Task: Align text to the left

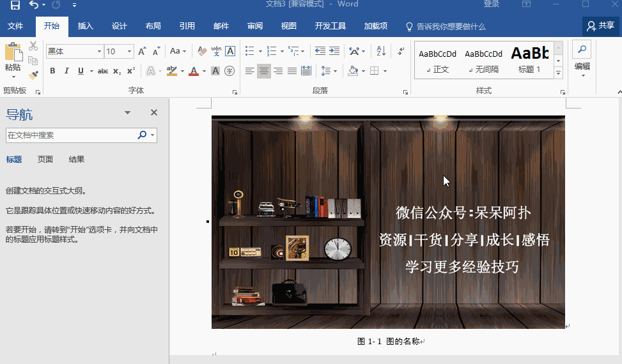Action: [249, 72]
